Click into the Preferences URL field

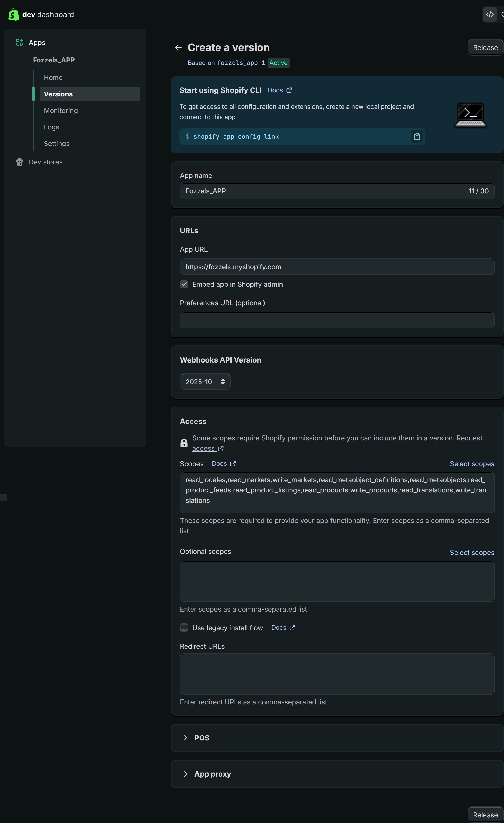337,320
